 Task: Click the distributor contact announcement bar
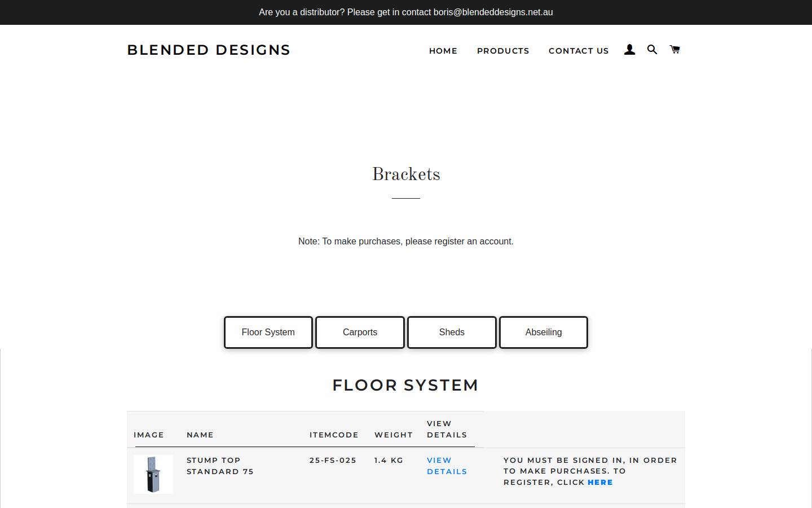tap(406, 12)
